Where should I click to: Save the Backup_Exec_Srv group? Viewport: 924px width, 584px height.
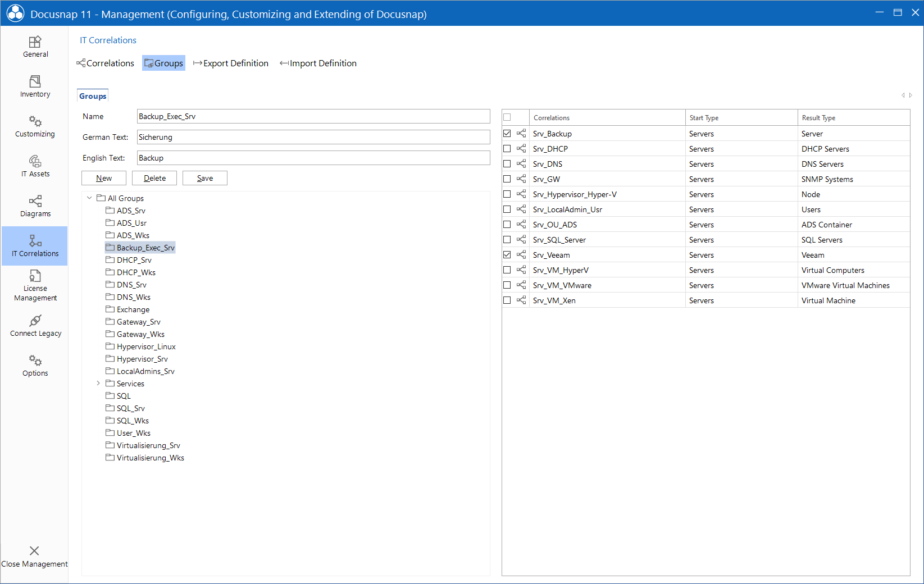[204, 177]
